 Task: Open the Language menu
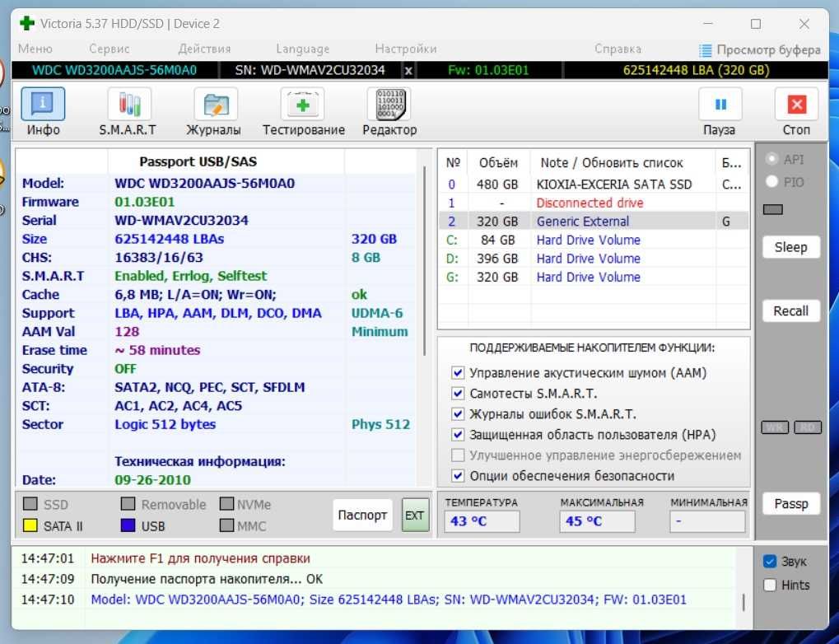coord(303,49)
